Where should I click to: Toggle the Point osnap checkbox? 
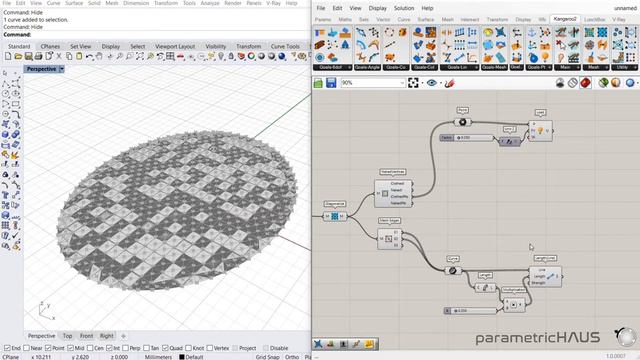click(48, 348)
